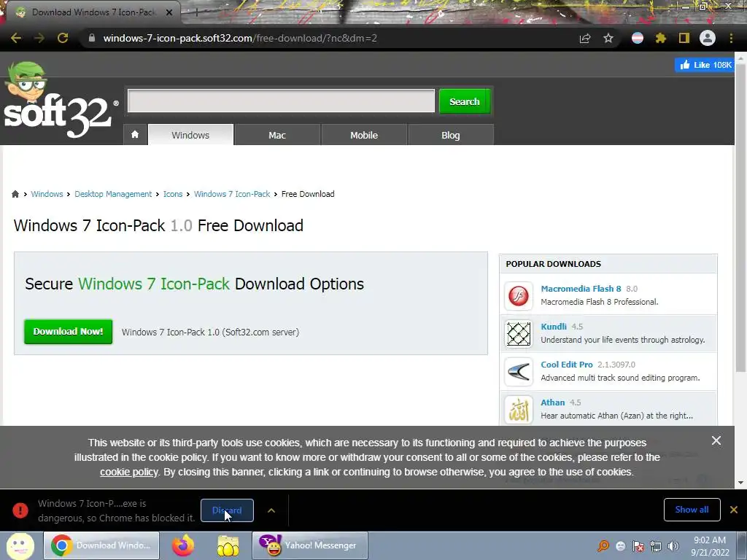Click the red download warning icon
Viewport: 747px width, 560px height.
click(x=20, y=510)
